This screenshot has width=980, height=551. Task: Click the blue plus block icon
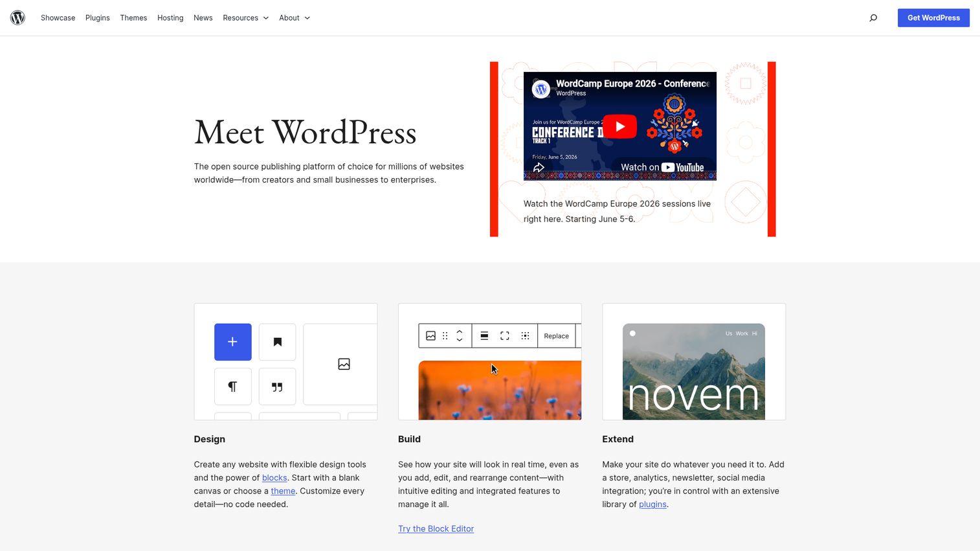(x=233, y=342)
